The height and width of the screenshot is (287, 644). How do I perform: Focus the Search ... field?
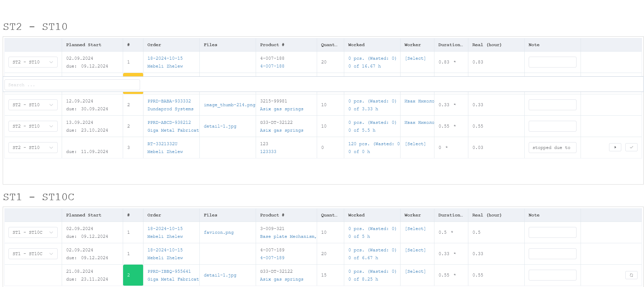pyautogui.click(x=72, y=85)
